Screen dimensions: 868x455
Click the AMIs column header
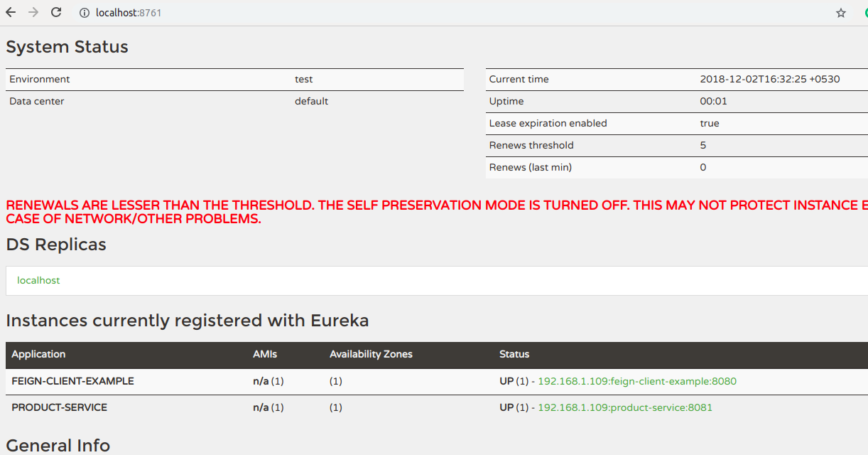point(265,355)
